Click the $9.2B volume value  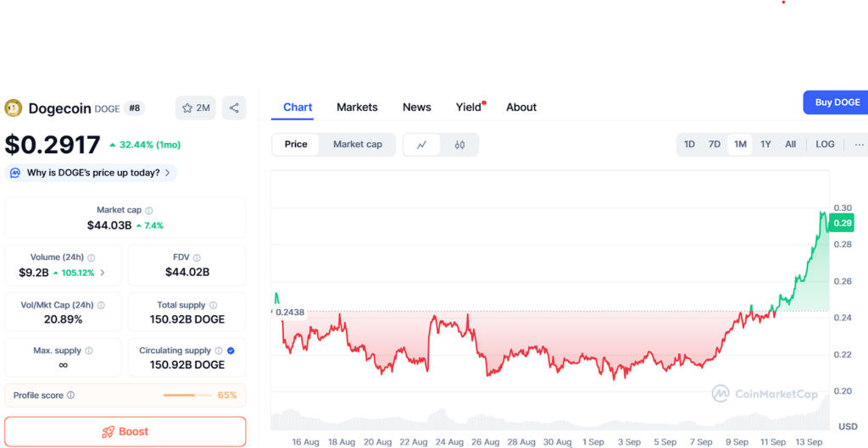pyautogui.click(x=34, y=273)
